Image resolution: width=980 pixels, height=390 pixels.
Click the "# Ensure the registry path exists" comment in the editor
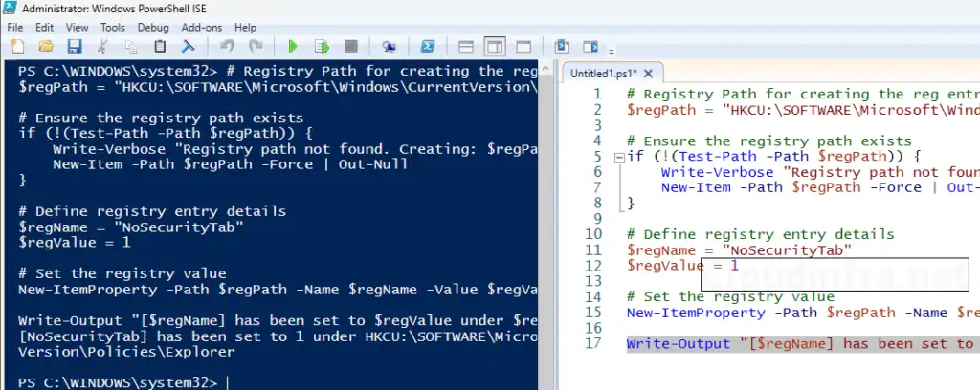tap(768, 141)
